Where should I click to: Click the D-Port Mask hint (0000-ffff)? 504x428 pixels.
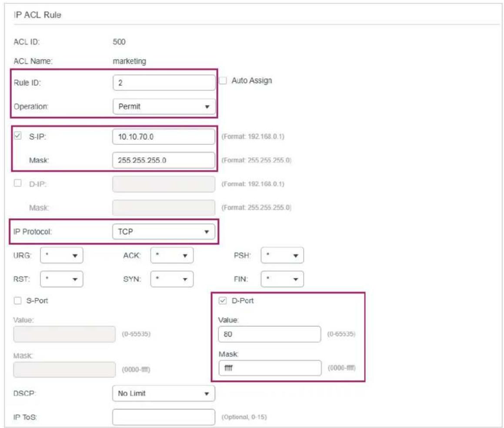342,368
